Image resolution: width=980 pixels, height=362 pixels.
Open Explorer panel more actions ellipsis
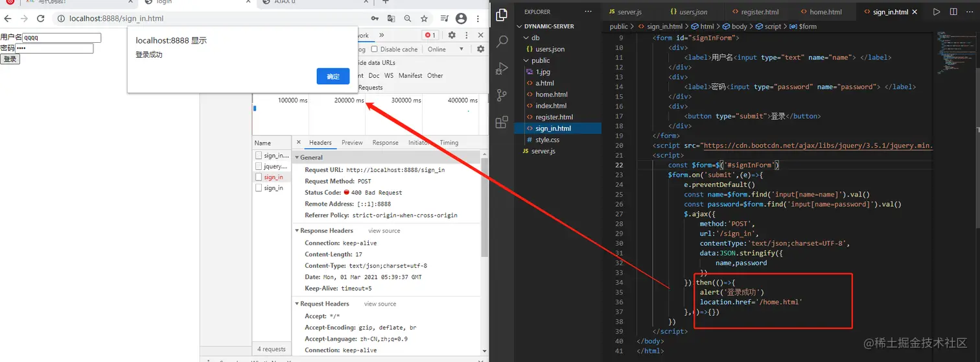click(588, 12)
